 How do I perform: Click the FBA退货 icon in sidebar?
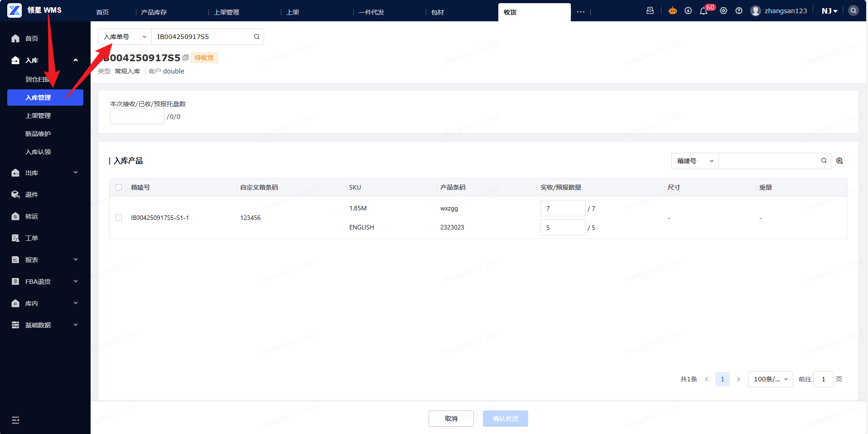click(15, 282)
